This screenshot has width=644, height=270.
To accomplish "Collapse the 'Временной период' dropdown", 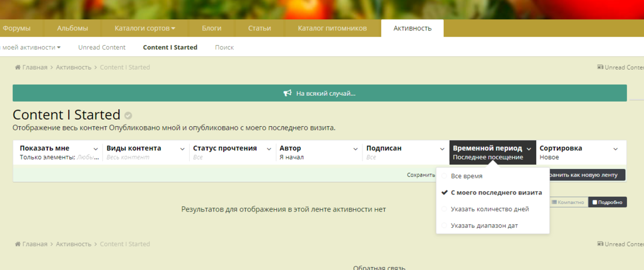I will coord(492,153).
